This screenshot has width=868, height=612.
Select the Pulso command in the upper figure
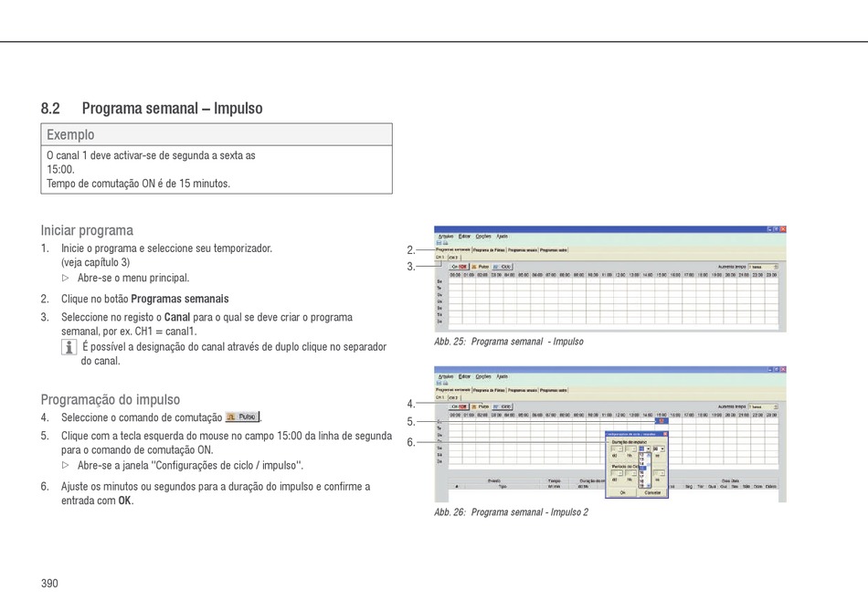[x=480, y=267]
